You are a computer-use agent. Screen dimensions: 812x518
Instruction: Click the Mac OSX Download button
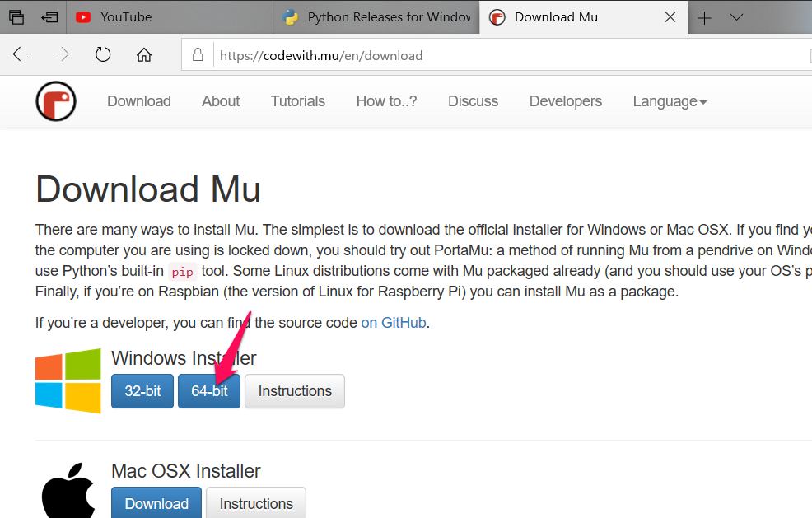point(156,502)
